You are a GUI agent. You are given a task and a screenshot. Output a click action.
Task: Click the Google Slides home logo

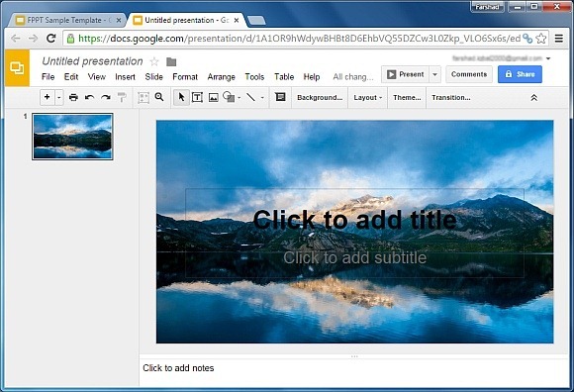tap(17, 68)
